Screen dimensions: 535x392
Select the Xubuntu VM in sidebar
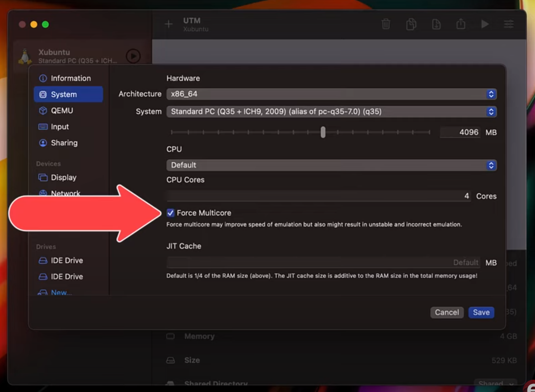tap(82, 56)
